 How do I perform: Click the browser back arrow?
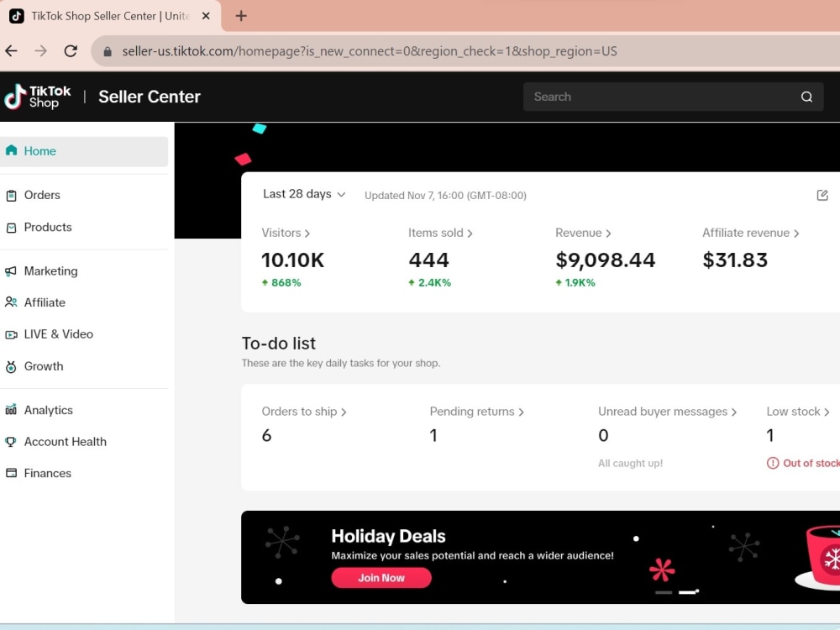(11, 51)
